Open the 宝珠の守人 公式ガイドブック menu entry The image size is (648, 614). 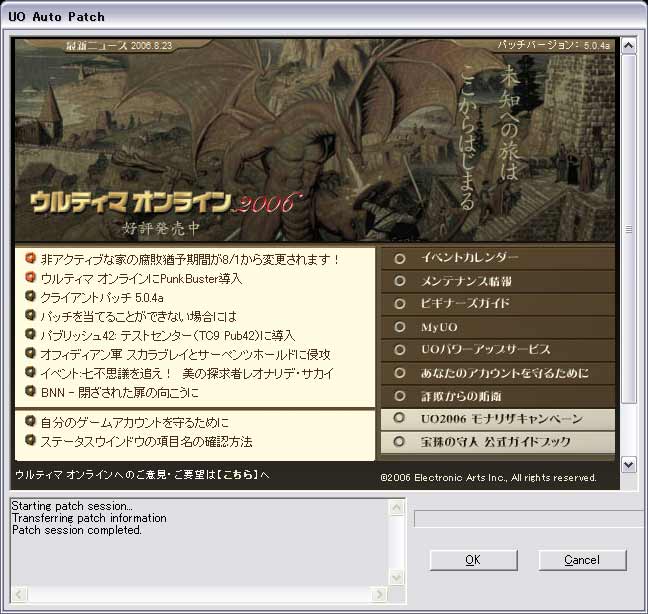pyautogui.click(x=498, y=442)
